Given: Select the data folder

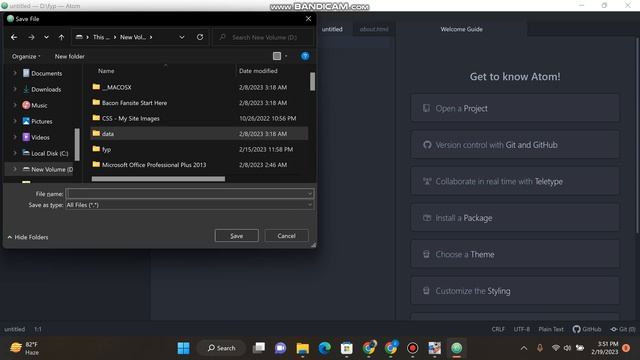Looking at the screenshot, I should pyautogui.click(x=199, y=133).
